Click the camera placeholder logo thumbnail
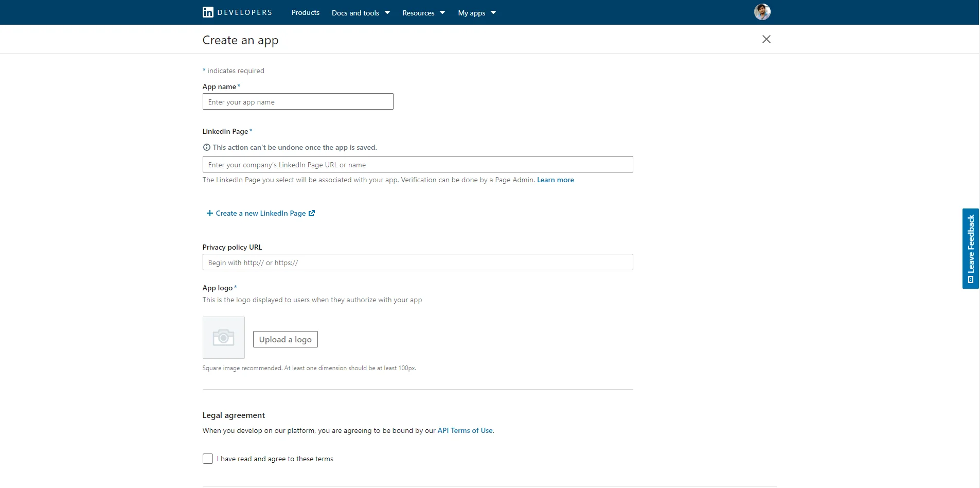Image resolution: width=980 pixels, height=488 pixels. tap(224, 338)
